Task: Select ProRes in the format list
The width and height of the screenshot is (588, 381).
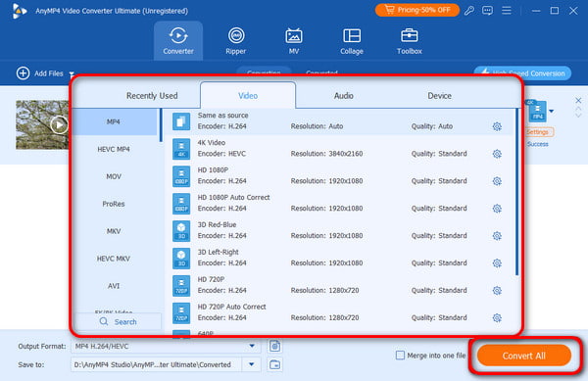Action: coord(114,204)
